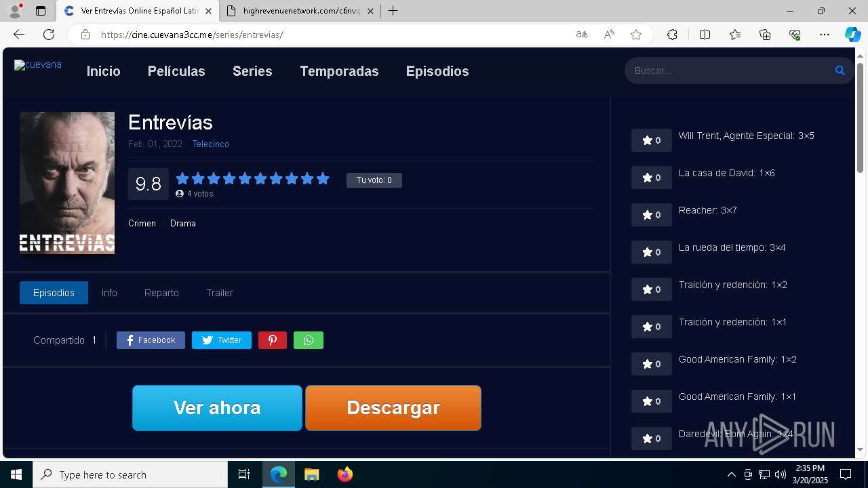The width and height of the screenshot is (868, 488).
Task: Open Temporadas menu item
Action: pos(339,71)
